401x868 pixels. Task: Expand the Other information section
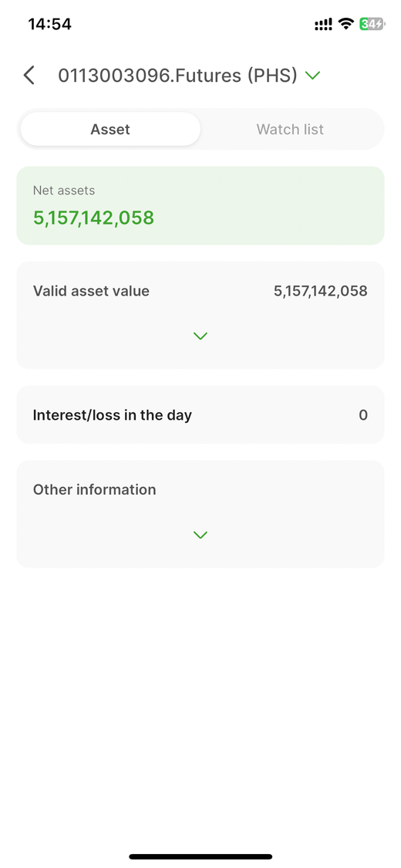[200, 535]
